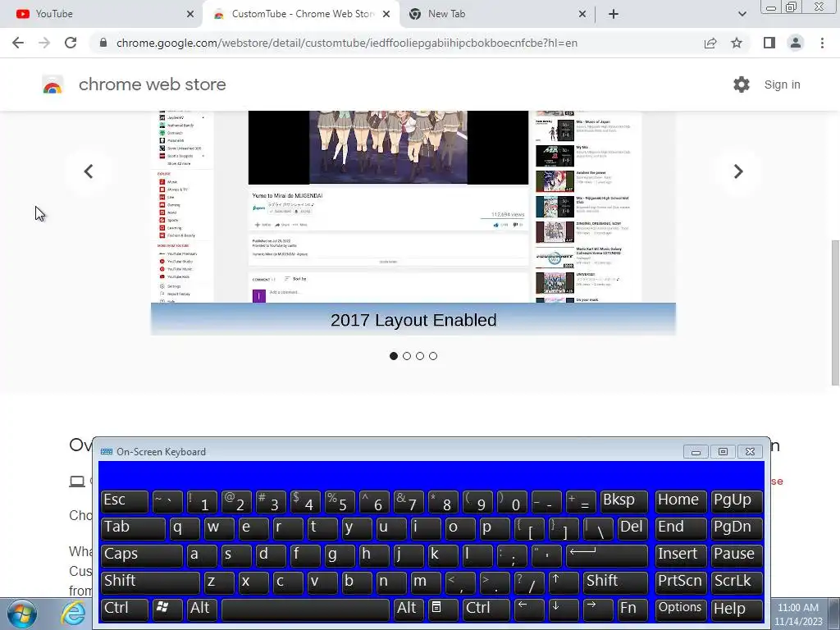
Task: Click the q key on On-Screen Keyboard
Action: tap(185, 528)
